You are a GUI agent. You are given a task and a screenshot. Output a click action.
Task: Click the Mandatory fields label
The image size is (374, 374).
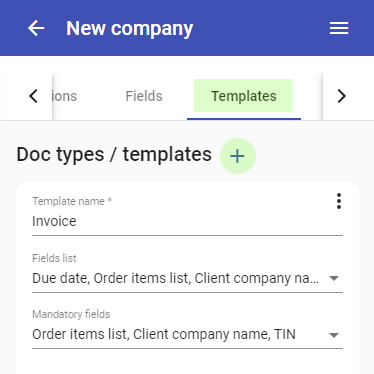pos(71,314)
